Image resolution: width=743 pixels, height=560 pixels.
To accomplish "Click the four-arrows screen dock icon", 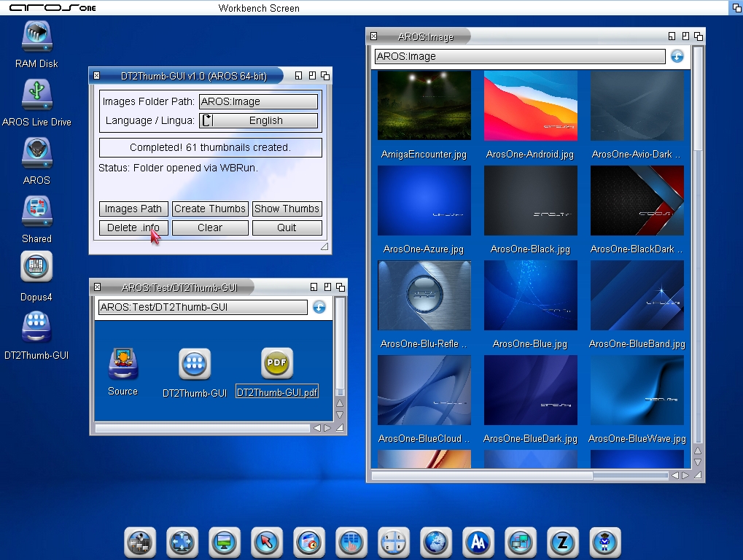I will pyautogui.click(x=182, y=542).
